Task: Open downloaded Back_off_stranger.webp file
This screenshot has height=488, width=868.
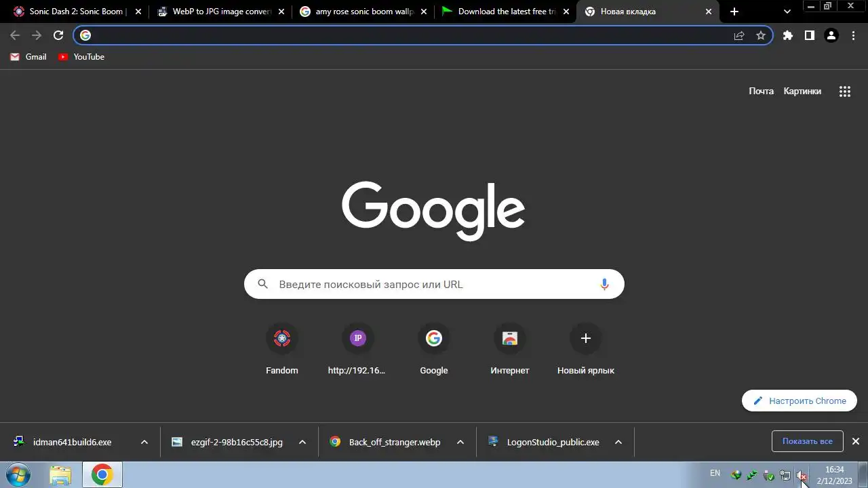Action: 395,442
